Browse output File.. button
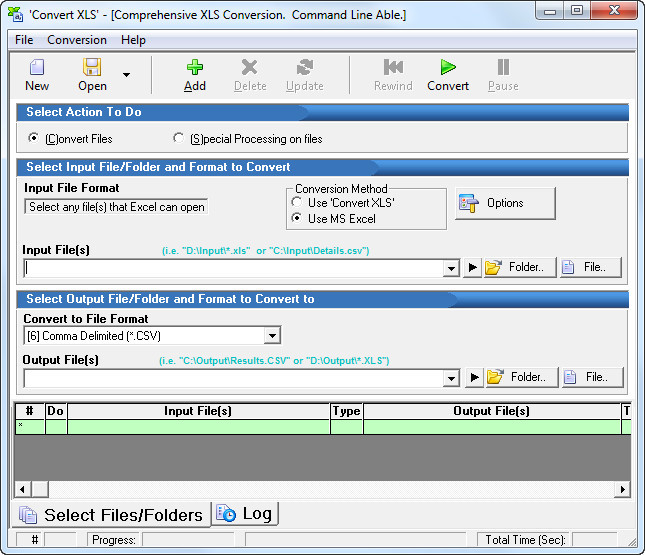645x555 pixels. click(593, 378)
